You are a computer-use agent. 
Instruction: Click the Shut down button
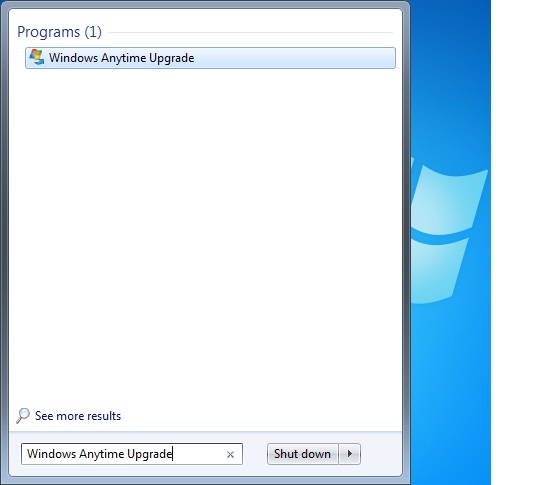(x=302, y=454)
